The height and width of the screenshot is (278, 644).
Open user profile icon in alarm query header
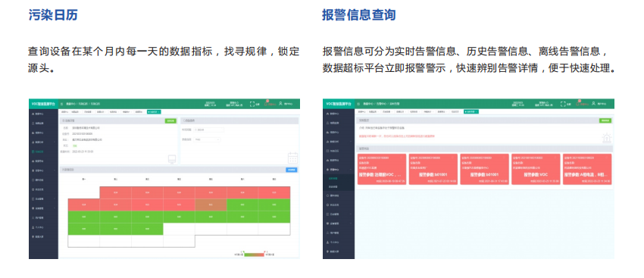tap(593, 104)
